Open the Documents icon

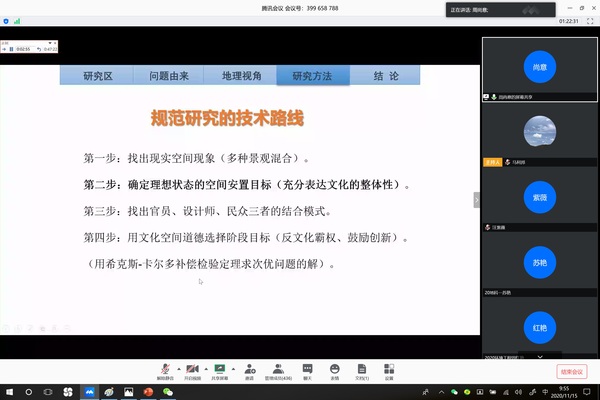360,369
